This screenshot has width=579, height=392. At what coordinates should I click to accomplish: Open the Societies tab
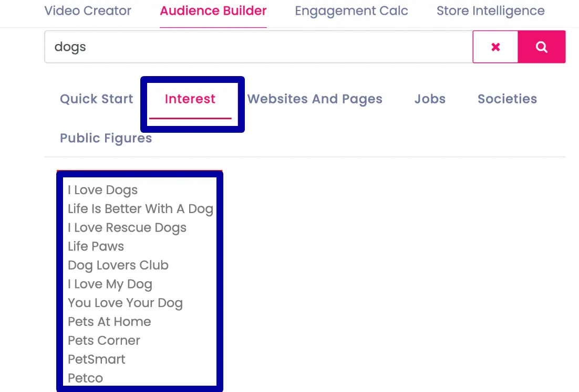click(508, 99)
